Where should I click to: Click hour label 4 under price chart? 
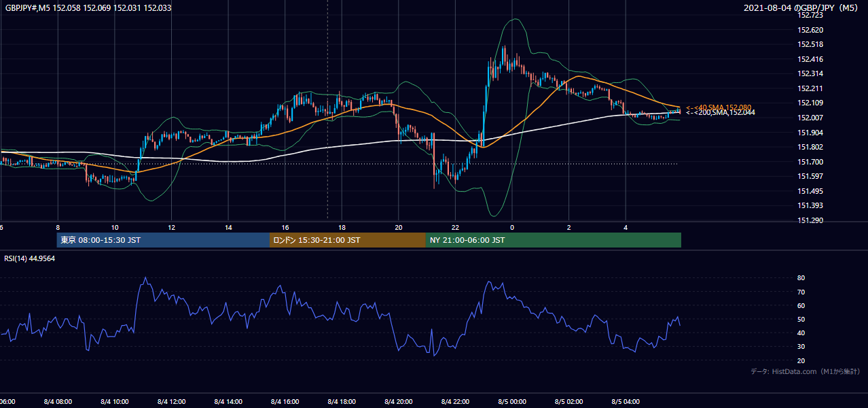626,227
